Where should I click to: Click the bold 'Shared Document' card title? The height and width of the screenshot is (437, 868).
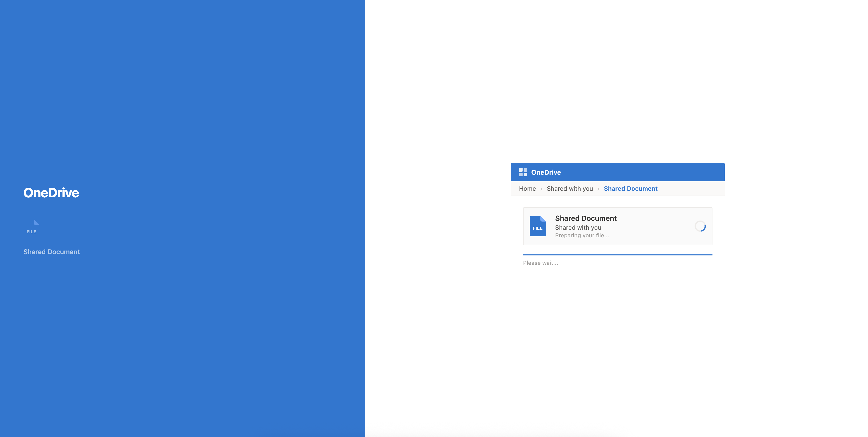586,218
